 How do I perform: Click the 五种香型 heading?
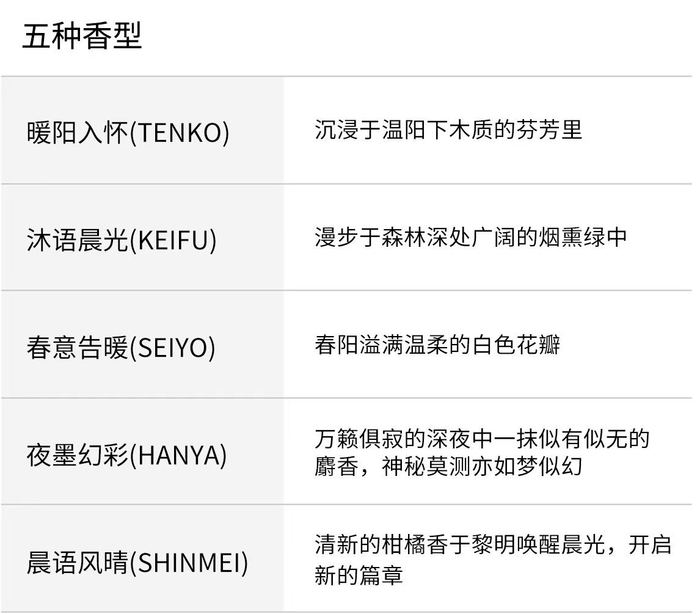tap(82, 36)
